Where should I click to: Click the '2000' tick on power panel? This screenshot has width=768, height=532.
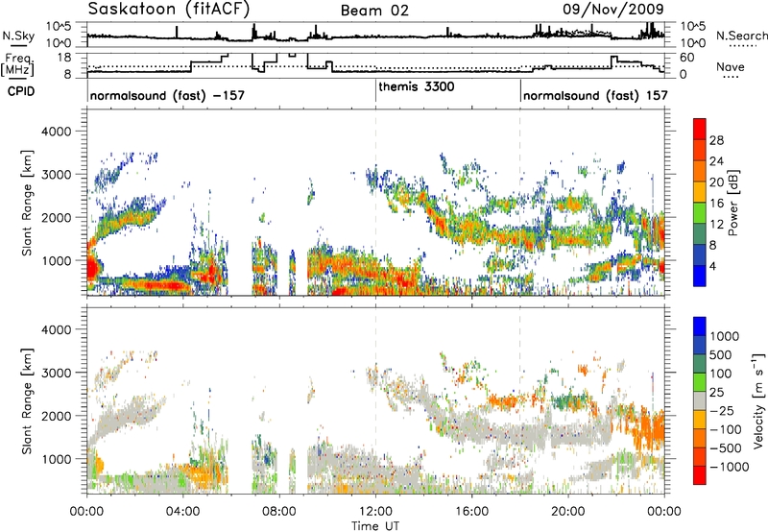pyautogui.click(x=56, y=217)
